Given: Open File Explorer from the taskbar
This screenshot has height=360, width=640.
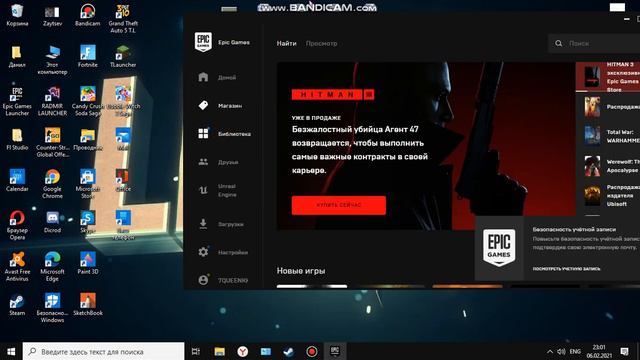Looking at the screenshot, I should pos(220,351).
